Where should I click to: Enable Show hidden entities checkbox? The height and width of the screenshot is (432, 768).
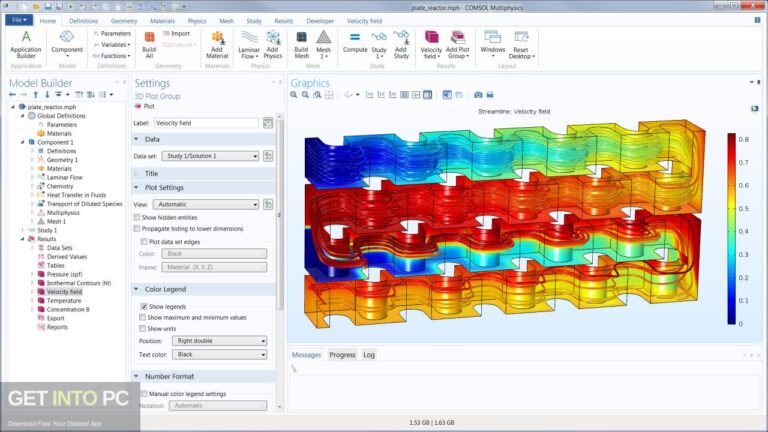click(x=137, y=217)
